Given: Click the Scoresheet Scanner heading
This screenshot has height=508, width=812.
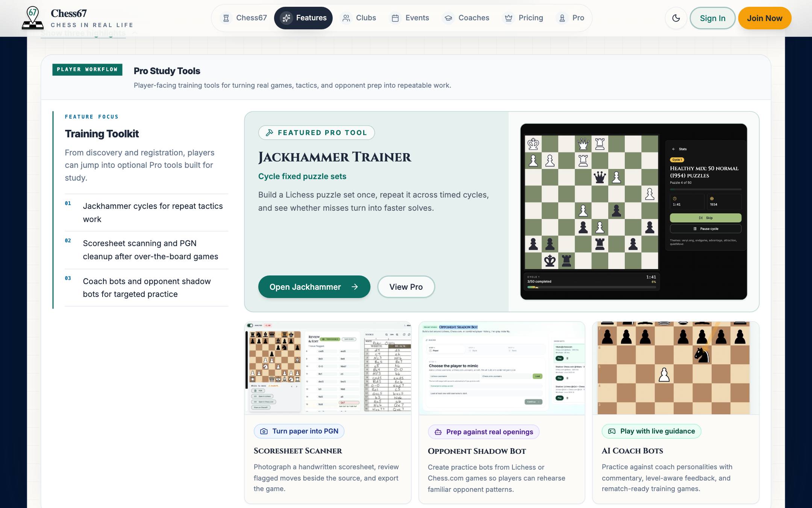Looking at the screenshot, I should pyautogui.click(x=298, y=451).
